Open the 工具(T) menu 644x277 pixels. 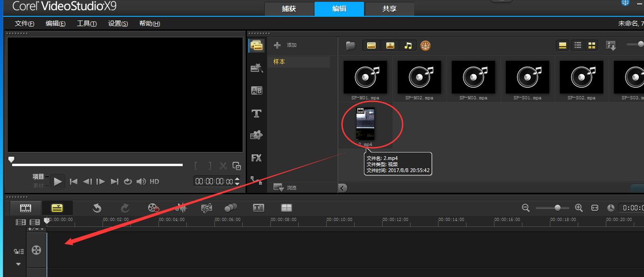pyautogui.click(x=87, y=24)
